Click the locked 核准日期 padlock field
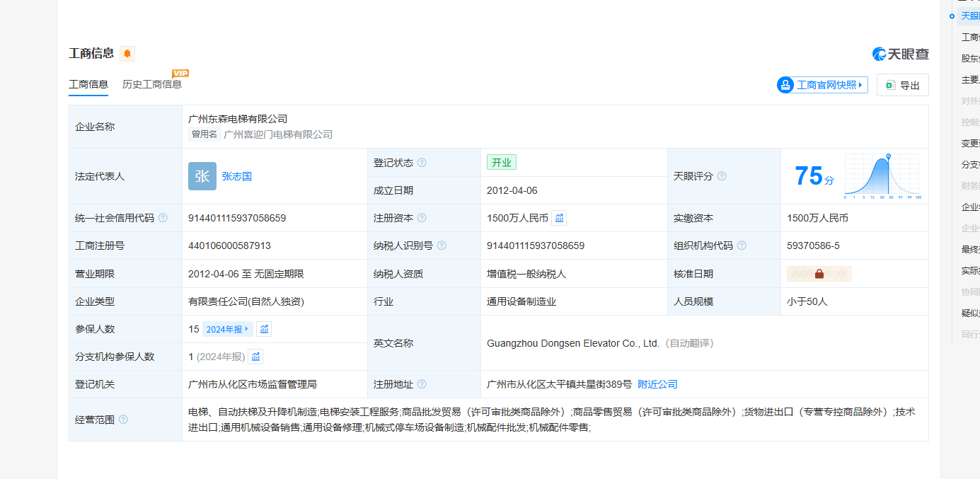Viewport: 980px width, 479px height. click(x=819, y=274)
